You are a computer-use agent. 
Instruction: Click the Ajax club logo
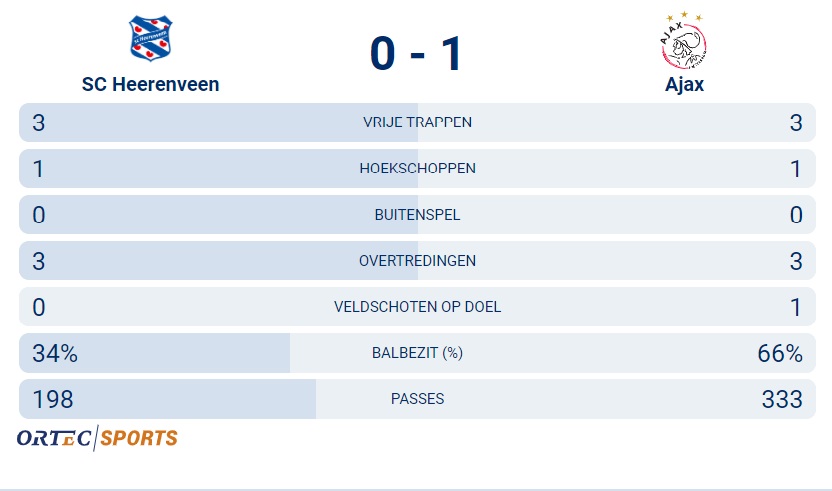(684, 40)
